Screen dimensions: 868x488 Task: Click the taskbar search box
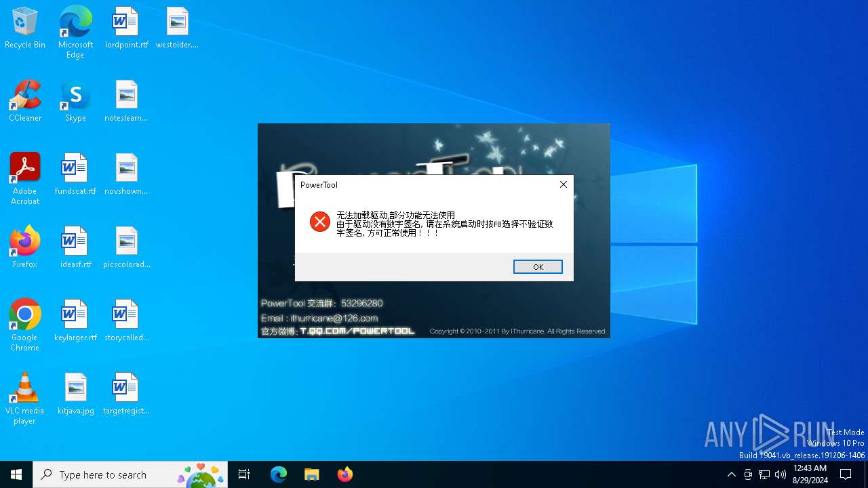point(130,474)
